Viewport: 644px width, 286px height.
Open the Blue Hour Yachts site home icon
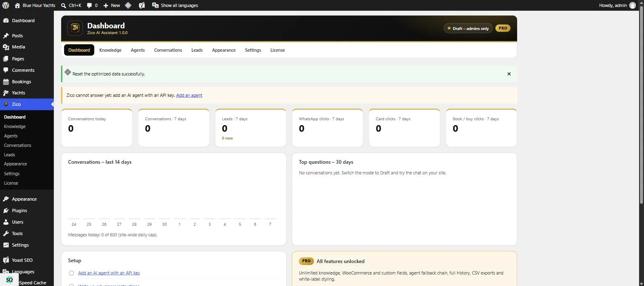coord(17,5)
